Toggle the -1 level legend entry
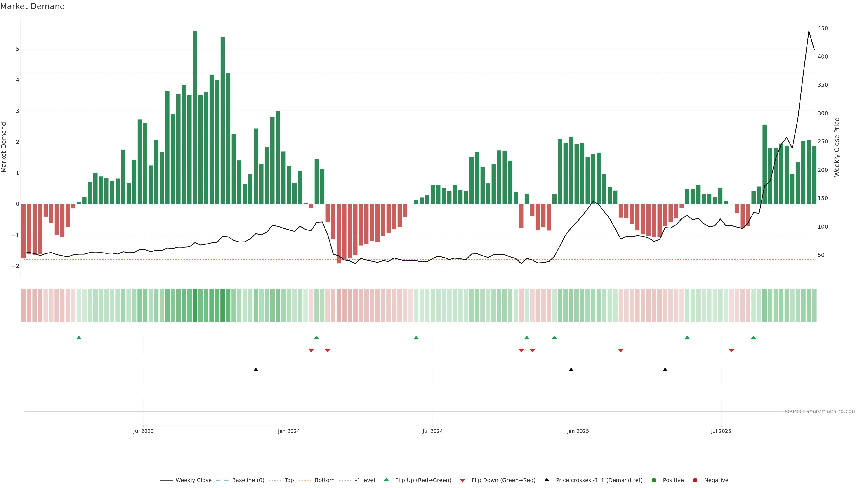868x488 pixels. [365, 480]
